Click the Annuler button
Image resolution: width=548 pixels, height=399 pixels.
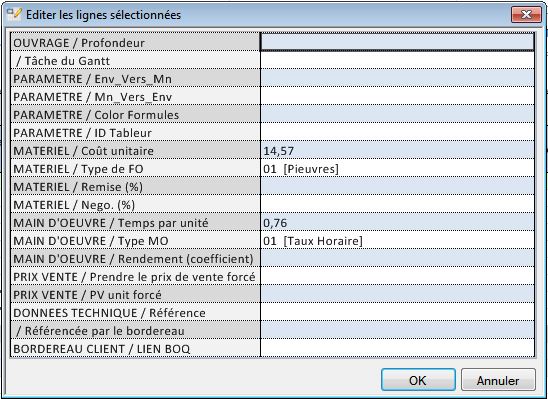[498, 380]
